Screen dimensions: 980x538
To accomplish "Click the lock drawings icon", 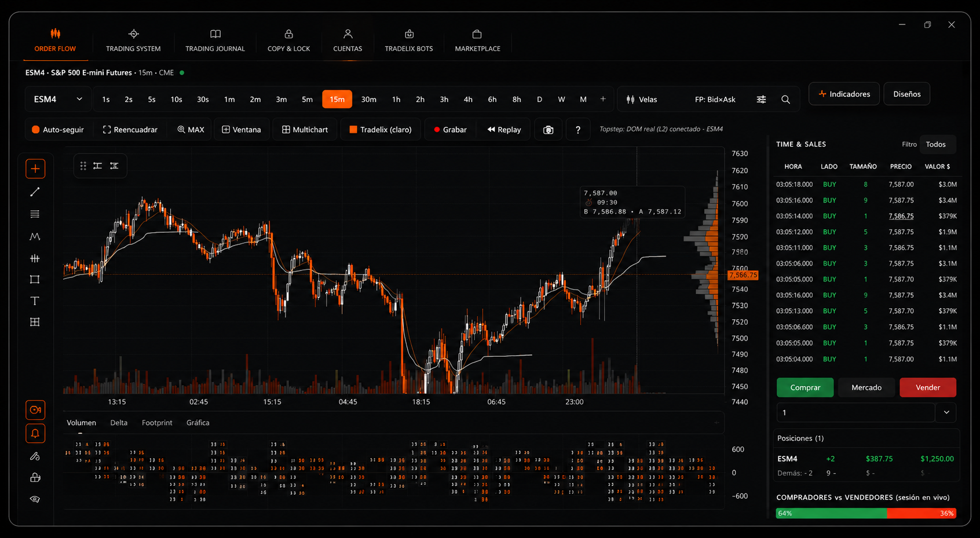I will point(35,478).
